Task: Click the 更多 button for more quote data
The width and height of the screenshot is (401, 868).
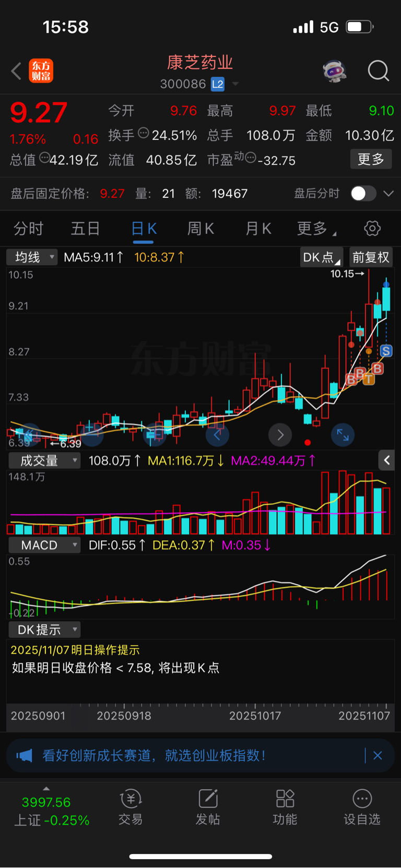Action: coord(371,159)
